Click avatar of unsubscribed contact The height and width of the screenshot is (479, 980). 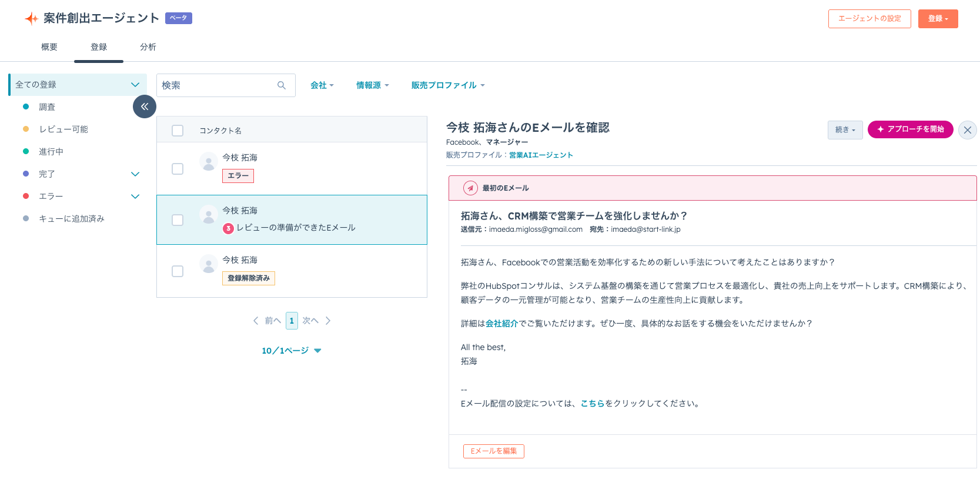coord(209,264)
